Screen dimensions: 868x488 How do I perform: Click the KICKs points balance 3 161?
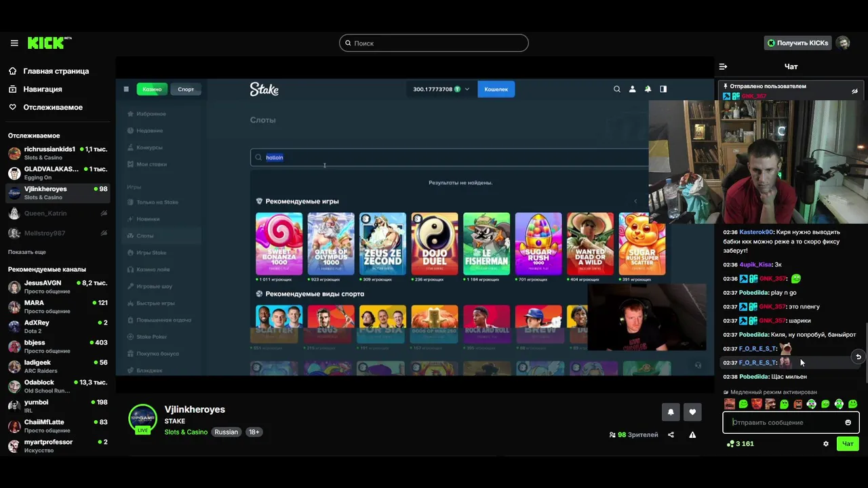tap(741, 444)
